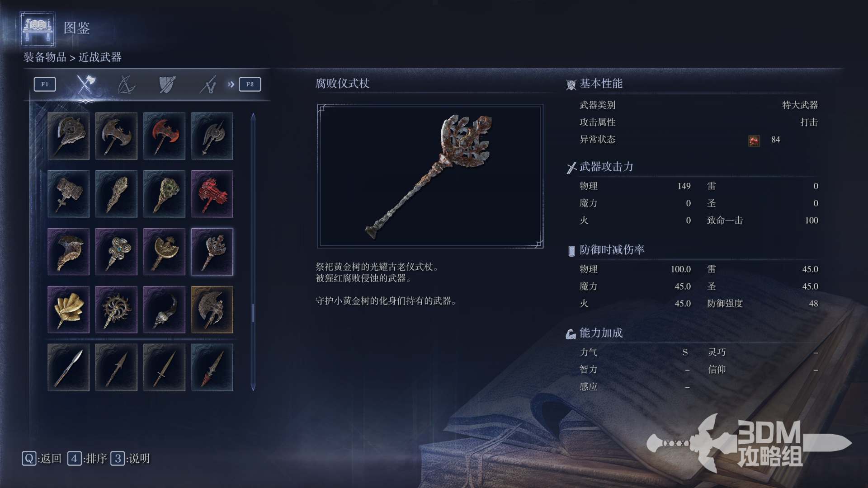This screenshot has width=868, height=488.
Task: Select the first spear in bottom row
Action: coord(68,367)
